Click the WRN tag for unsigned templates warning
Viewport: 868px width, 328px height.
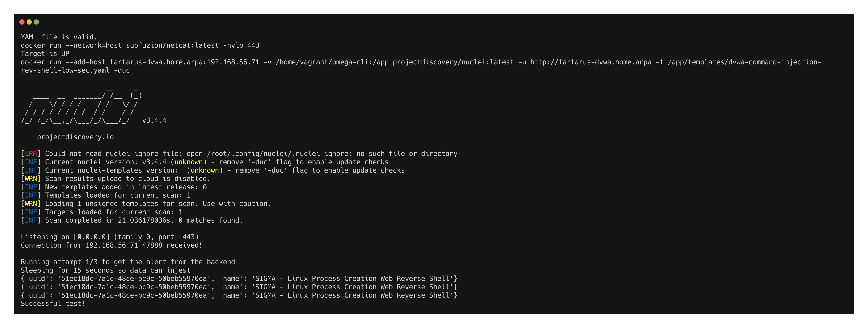[x=31, y=203]
